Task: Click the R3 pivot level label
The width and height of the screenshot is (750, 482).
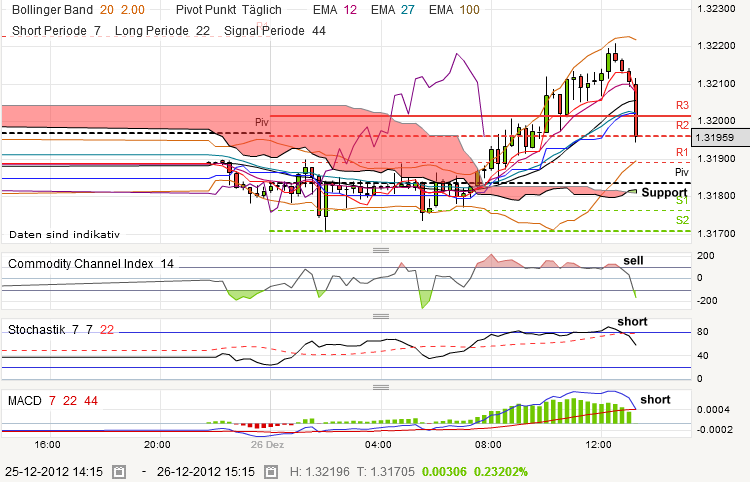Action: point(682,105)
